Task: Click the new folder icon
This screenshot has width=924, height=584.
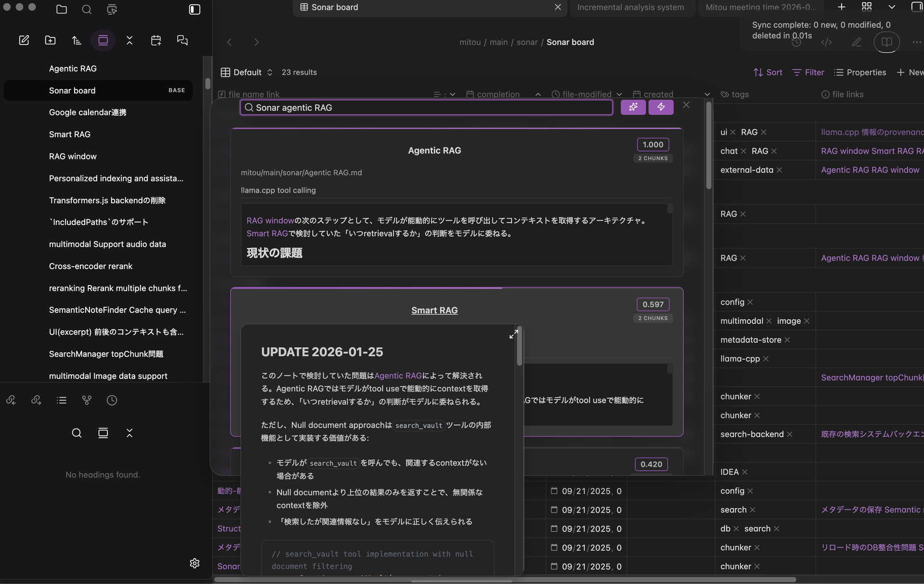Action: (x=51, y=40)
